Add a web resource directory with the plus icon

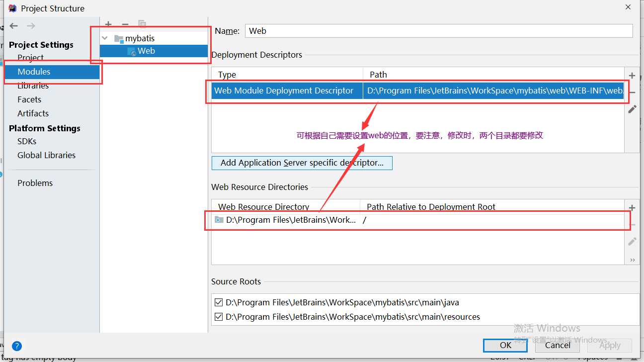(632, 208)
